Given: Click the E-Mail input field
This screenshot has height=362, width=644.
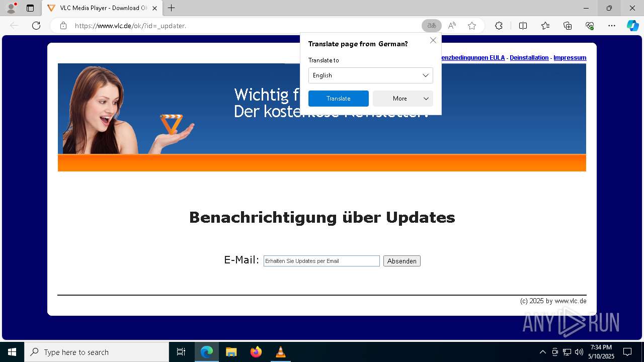Looking at the screenshot, I should pos(321,261).
